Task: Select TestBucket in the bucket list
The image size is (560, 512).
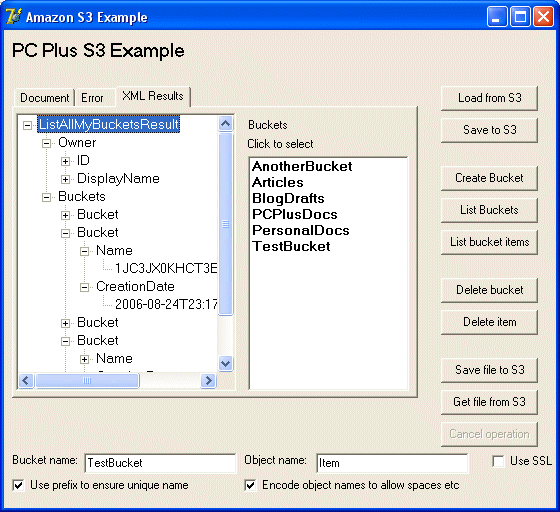Action: (291, 246)
